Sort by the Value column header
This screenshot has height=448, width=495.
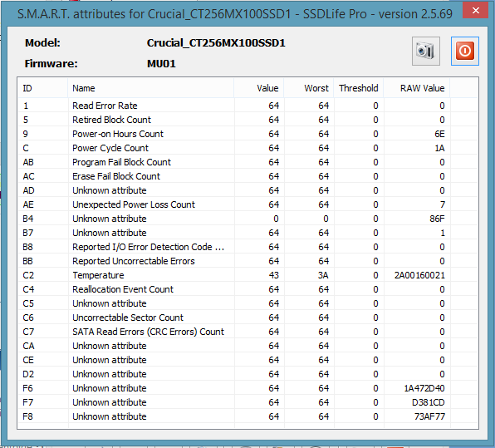258,88
